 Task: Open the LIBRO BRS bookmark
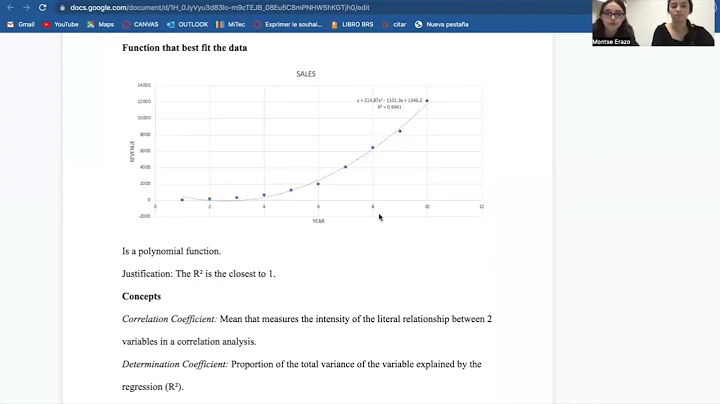352,24
